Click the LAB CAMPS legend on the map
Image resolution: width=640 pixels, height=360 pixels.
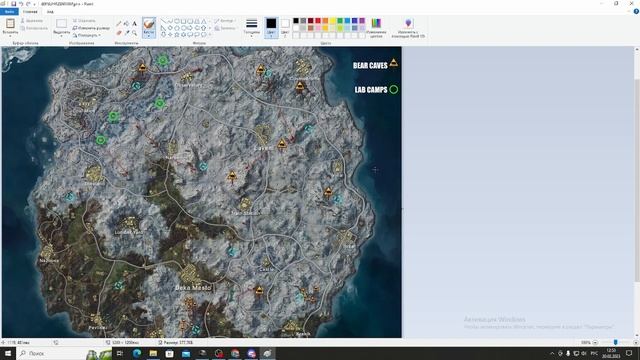(376, 89)
